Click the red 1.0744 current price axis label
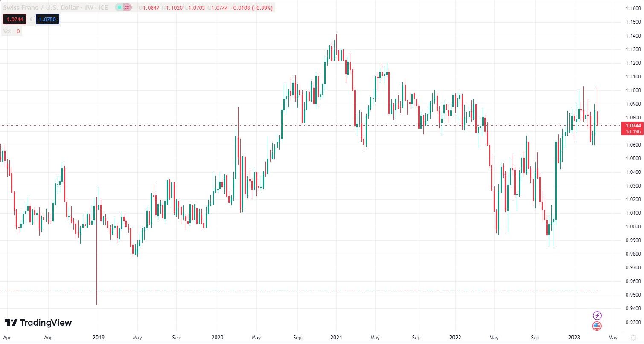 pos(632,125)
